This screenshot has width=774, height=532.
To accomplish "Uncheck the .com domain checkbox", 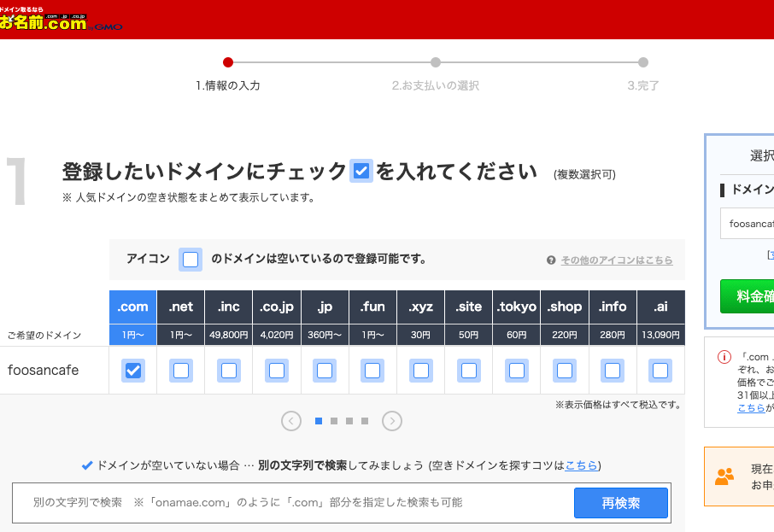I will [x=133, y=371].
